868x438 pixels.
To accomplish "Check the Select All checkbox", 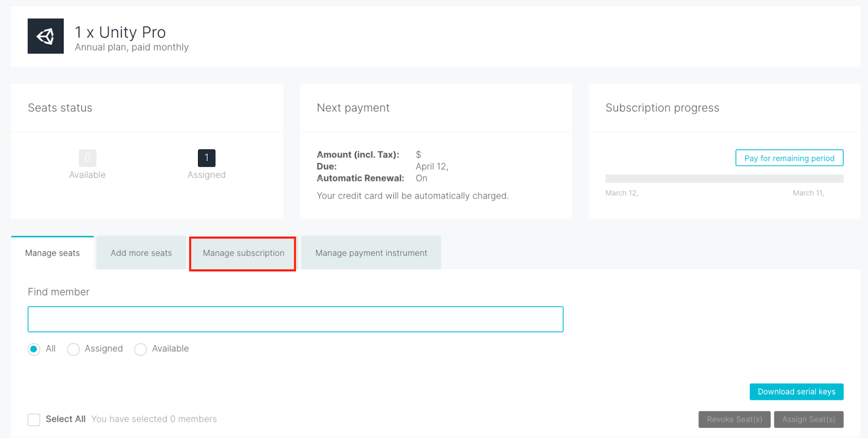I will pyautogui.click(x=34, y=420).
